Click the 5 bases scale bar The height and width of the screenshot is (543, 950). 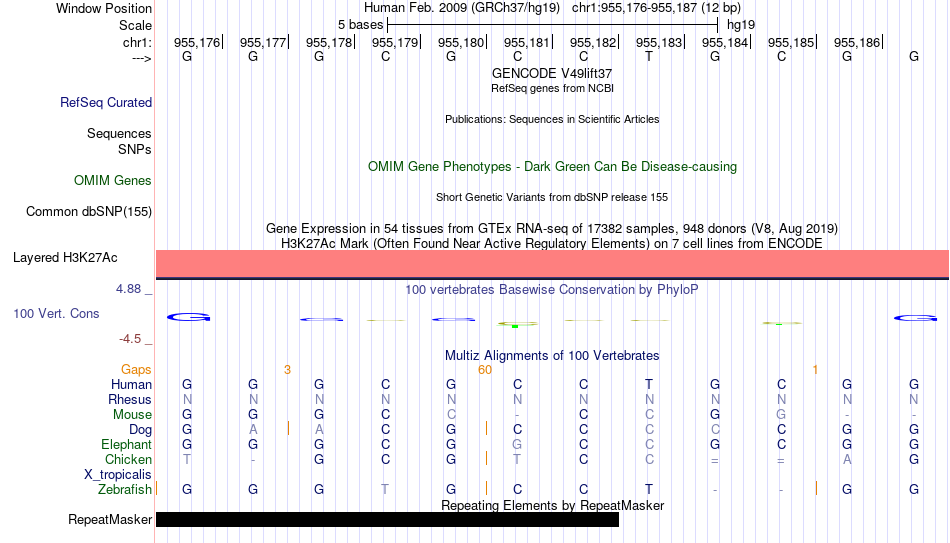552,25
